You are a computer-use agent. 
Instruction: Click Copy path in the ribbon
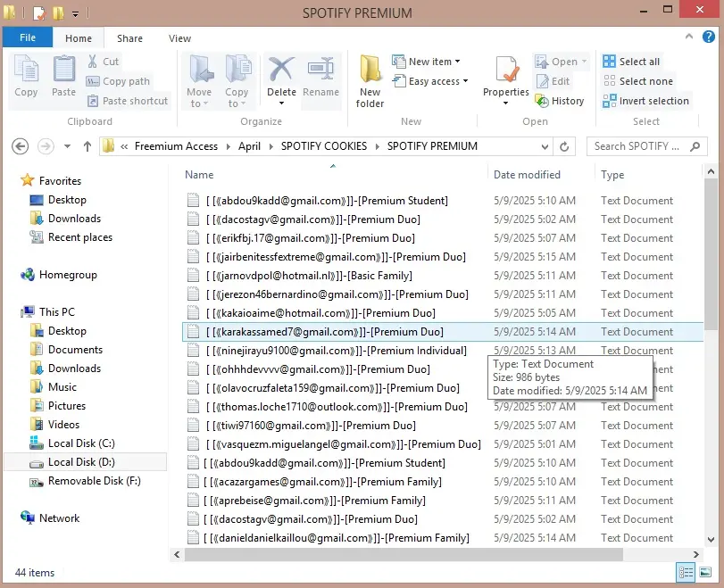(118, 81)
